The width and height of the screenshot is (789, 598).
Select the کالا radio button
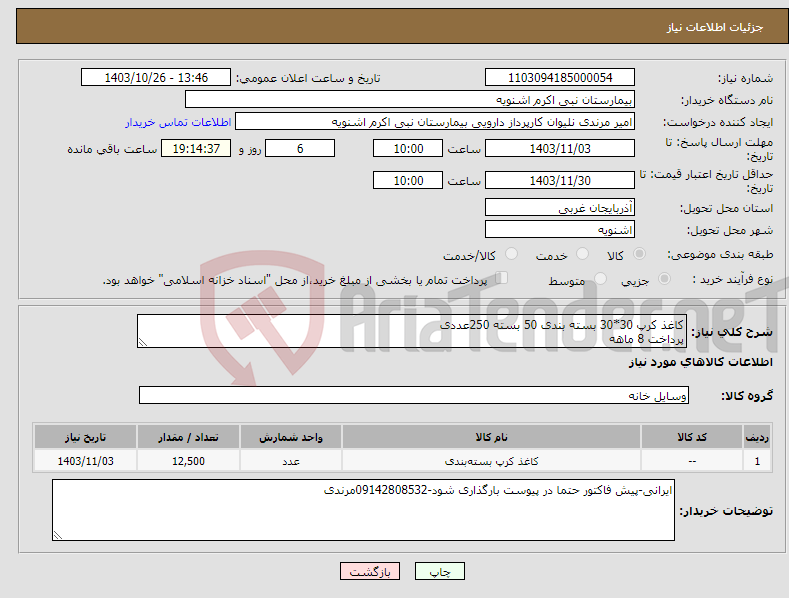(x=639, y=254)
